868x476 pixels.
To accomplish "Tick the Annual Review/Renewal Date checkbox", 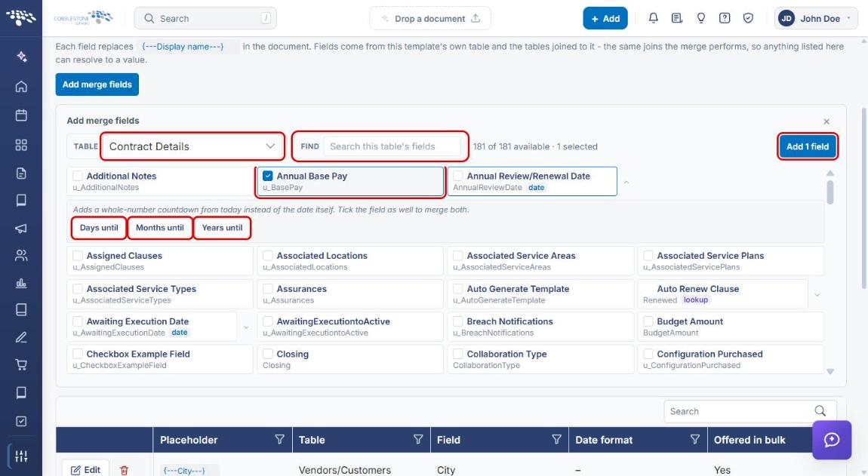I will click(x=458, y=176).
